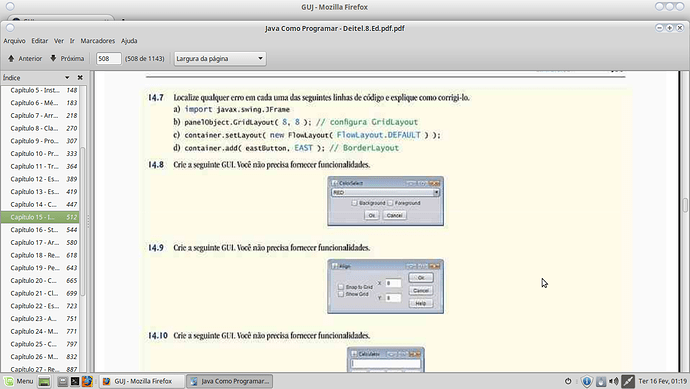Viewport: 690px width, 389px height.
Task: Select Capítulo 20 in the index
Action: click(x=44, y=280)
